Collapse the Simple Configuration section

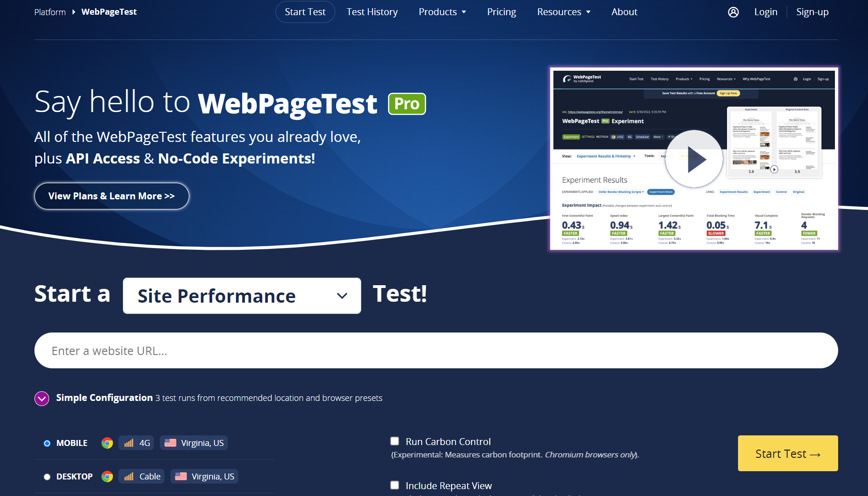click(42, 398)
